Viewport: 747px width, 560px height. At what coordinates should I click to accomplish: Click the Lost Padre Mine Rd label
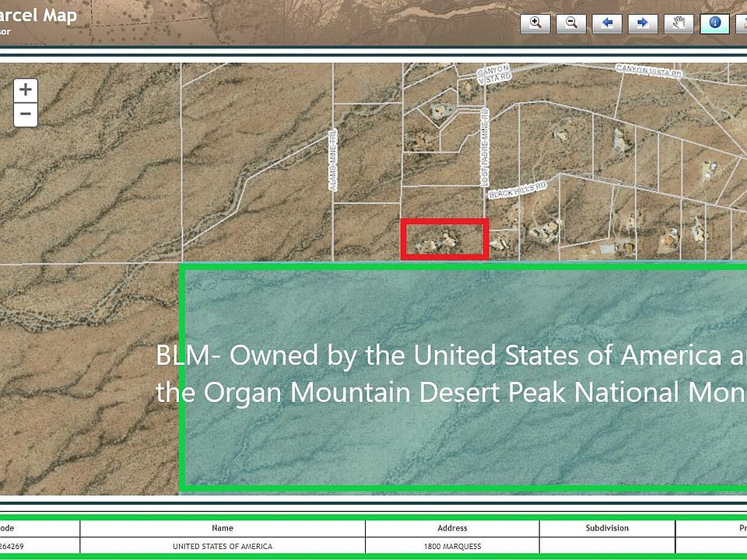[485, 147]
